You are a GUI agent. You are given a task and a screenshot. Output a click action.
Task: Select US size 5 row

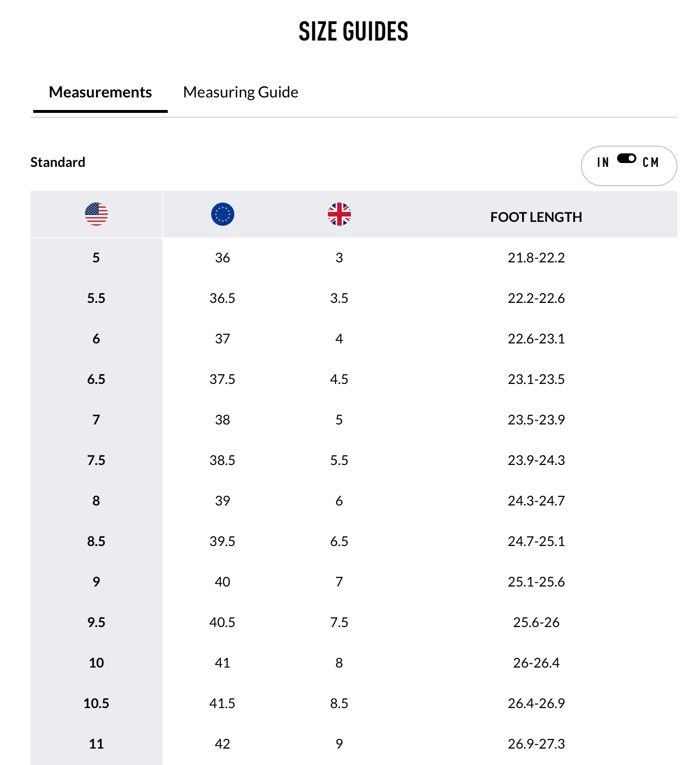coord(96,258)
